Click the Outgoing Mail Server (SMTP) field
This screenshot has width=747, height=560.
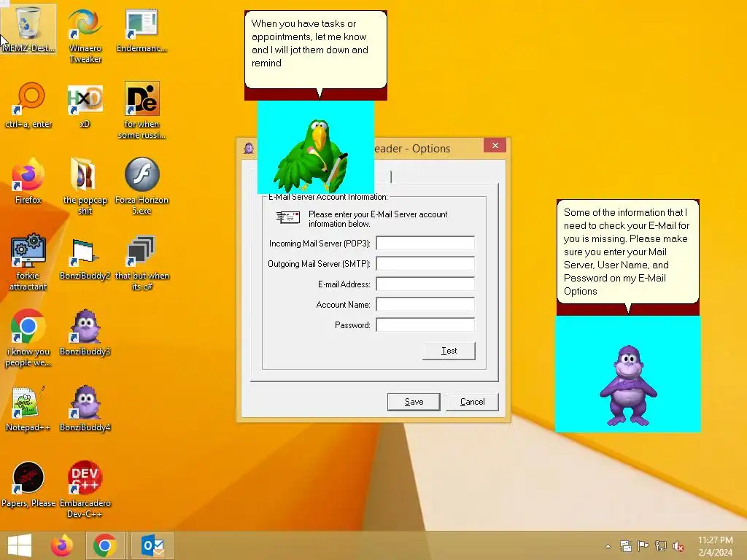click(x=425, y=263)
